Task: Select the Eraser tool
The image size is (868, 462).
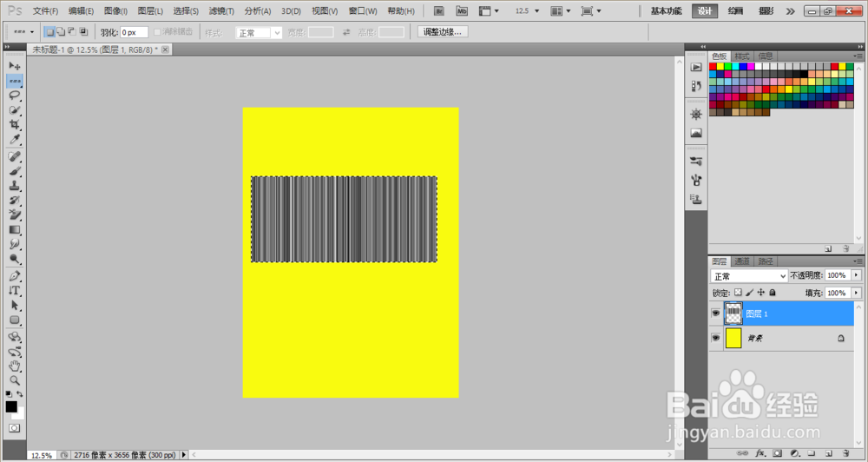Action: coord(15,215)
